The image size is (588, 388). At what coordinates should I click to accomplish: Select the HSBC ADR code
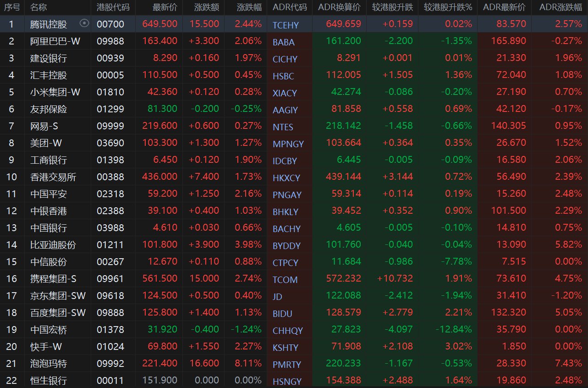tap(283, 76)
